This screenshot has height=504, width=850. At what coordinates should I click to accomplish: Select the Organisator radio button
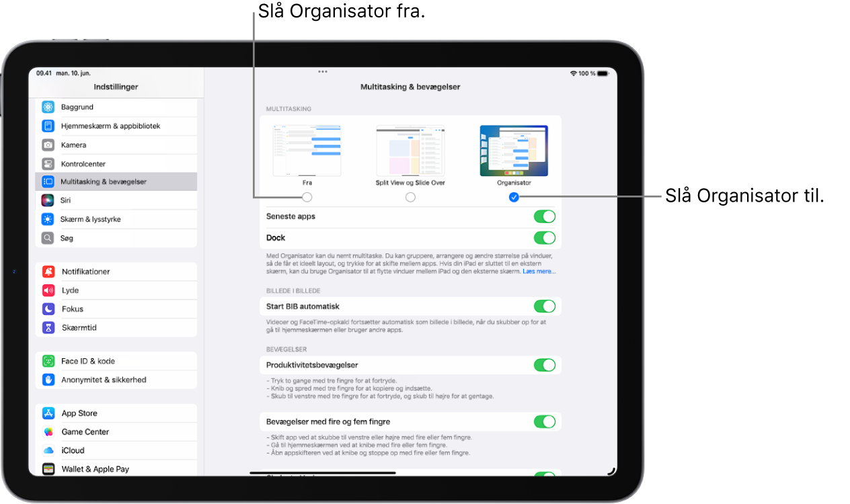click(514, 198)
